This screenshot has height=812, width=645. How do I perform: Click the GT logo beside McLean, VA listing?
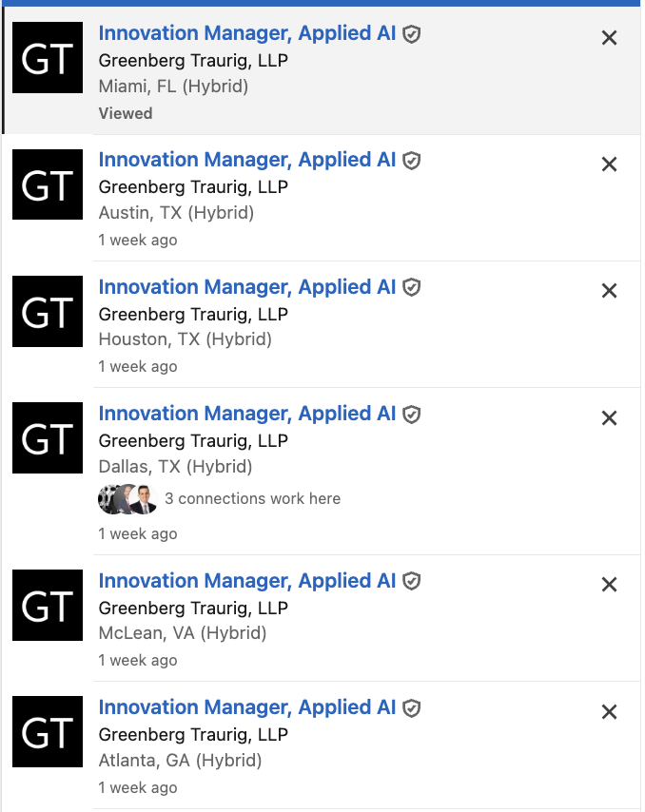click(x=47, y=605)
